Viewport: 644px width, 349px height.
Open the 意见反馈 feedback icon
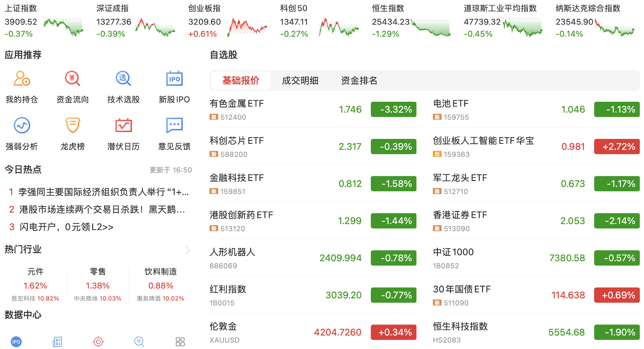coord(174,126)
